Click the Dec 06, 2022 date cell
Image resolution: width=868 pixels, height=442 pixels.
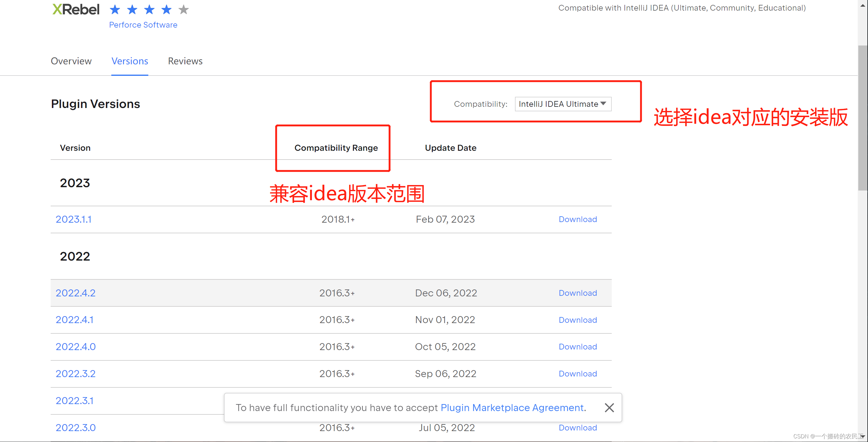446,293
